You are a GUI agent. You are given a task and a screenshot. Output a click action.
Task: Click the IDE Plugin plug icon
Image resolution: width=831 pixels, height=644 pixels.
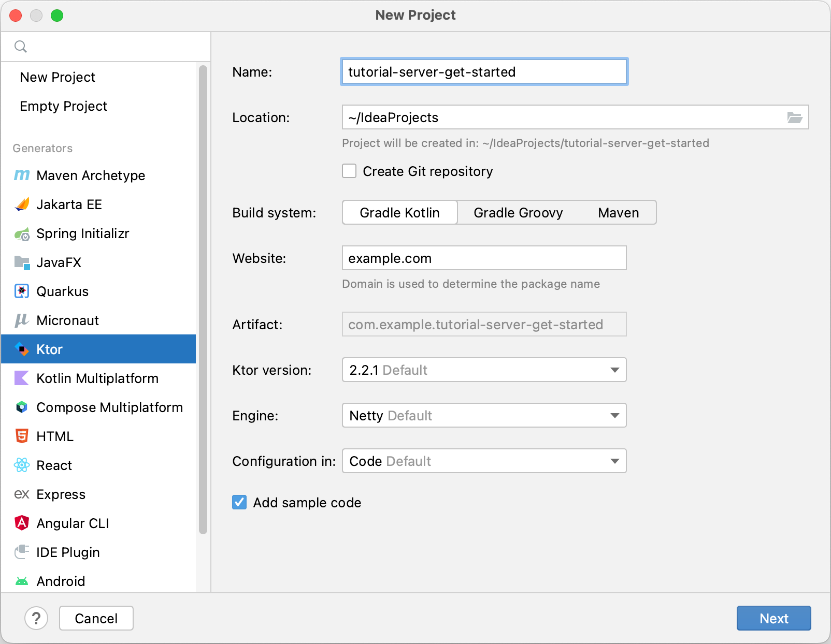22,552
